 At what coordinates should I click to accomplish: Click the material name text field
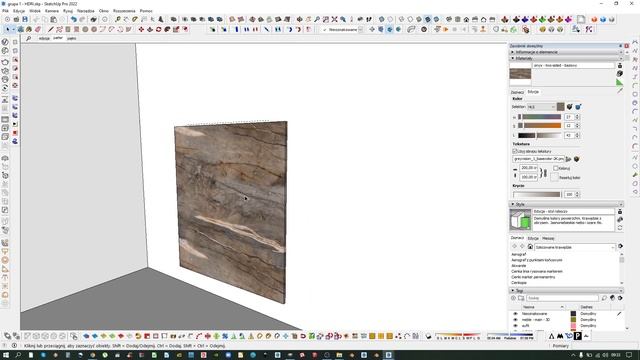pyautogui.click(x=573, y=65)
